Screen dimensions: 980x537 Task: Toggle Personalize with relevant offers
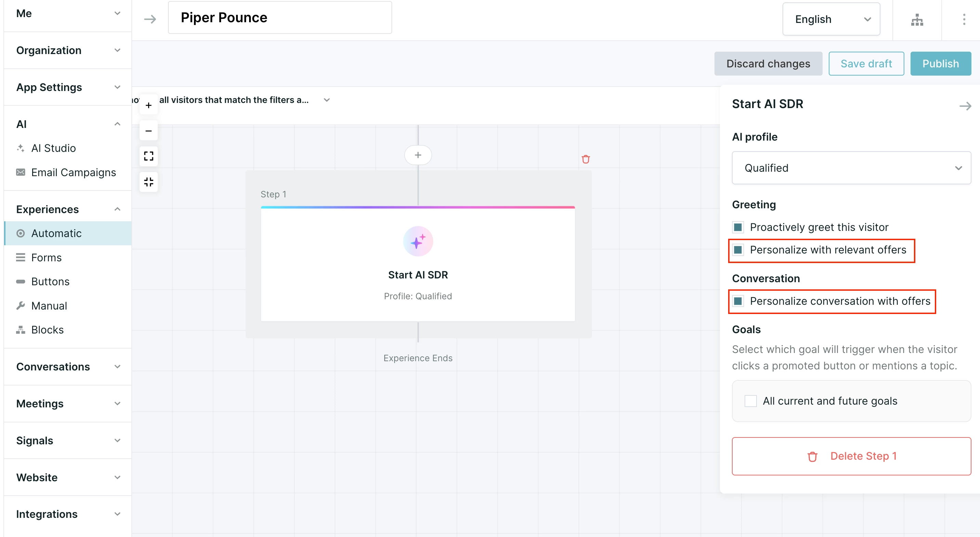[x=738, y=250]
